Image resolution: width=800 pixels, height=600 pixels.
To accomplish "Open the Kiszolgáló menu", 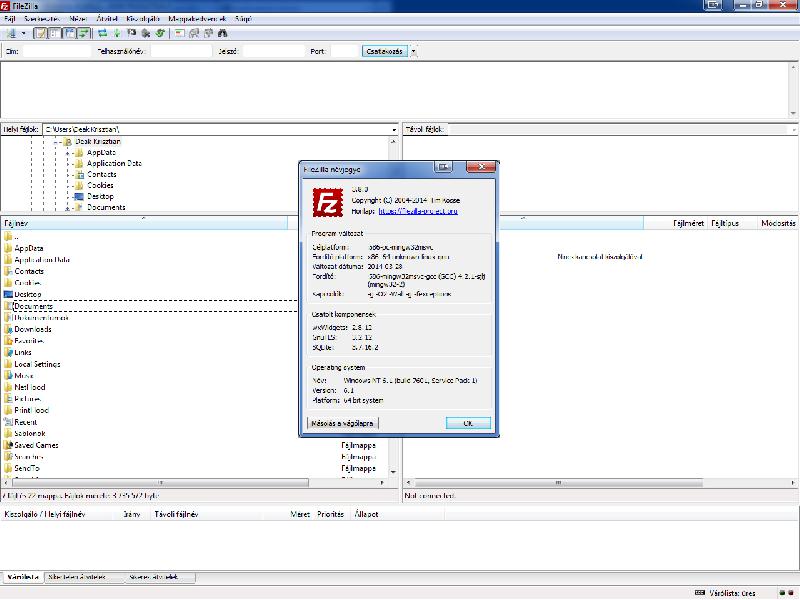I will point(143,18).
